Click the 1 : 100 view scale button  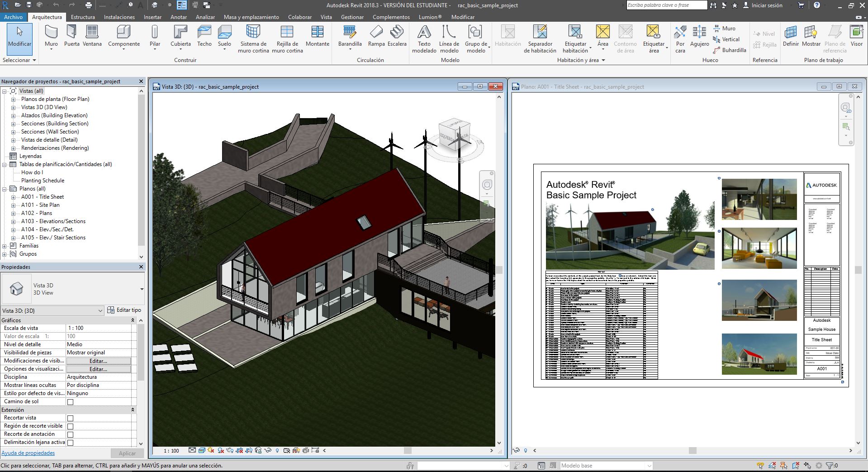(171, 451)
